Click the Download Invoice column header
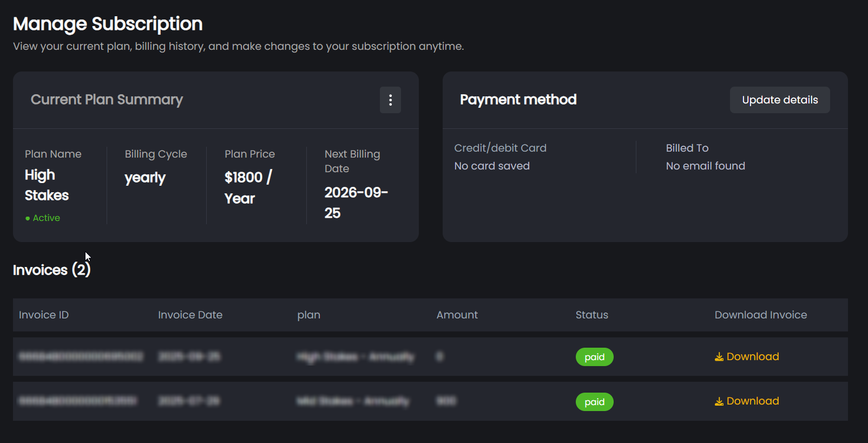Screen dimensions: 868x443 tap(761, 315)
